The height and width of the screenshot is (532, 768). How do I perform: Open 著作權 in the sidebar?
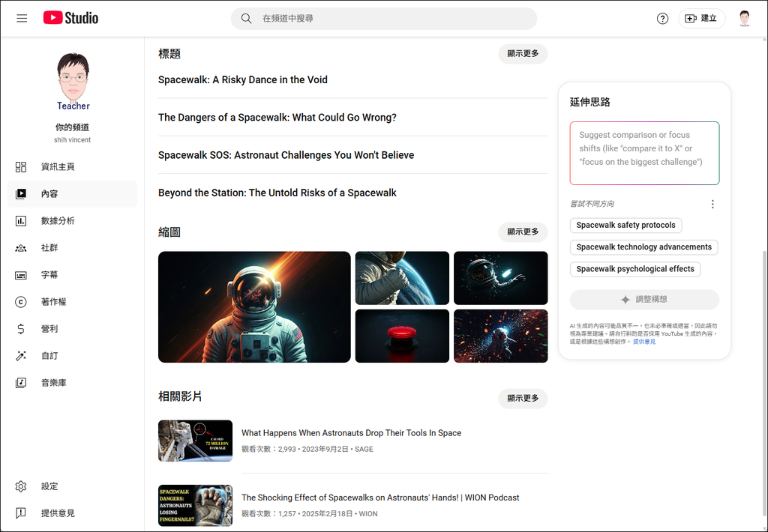click(x=73, y=302)
